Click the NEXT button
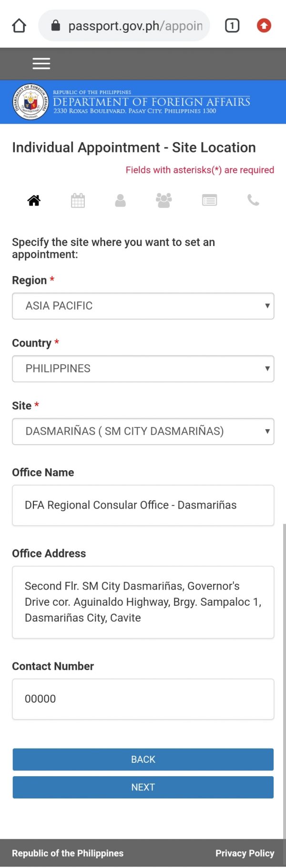This screenshot has height=868, width=286. point(143,787)
